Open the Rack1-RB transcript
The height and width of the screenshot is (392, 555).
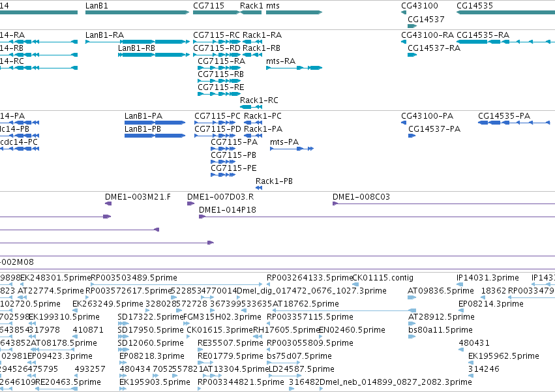tap(252, 55)
